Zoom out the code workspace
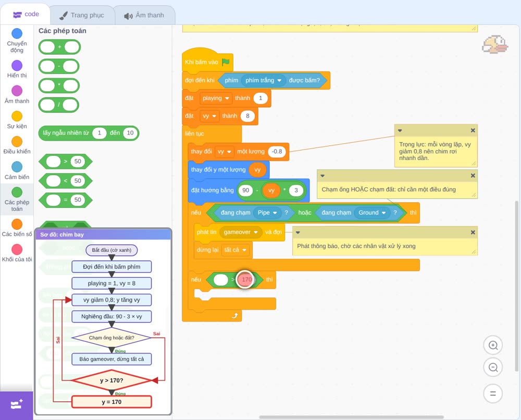The image size is (521, 420). 493,367
